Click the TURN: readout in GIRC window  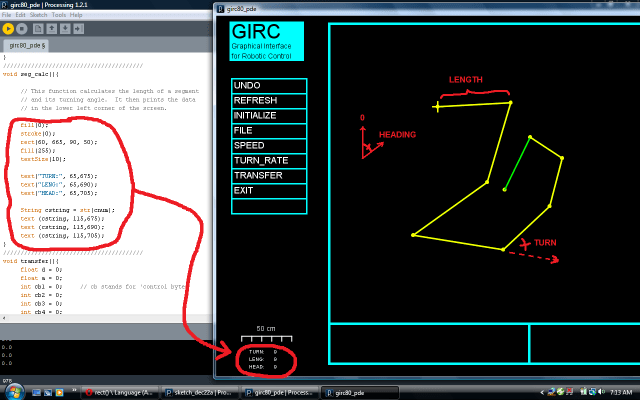point(263,352)
